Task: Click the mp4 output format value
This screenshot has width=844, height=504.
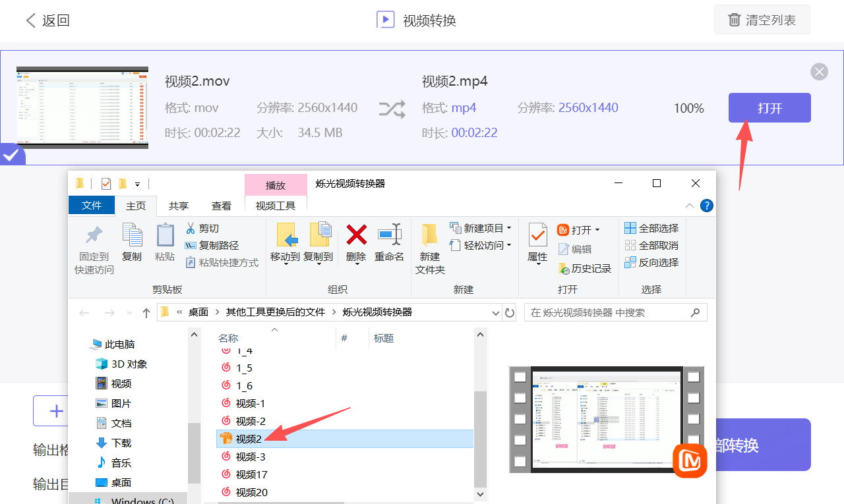Action: click(464, 107)
